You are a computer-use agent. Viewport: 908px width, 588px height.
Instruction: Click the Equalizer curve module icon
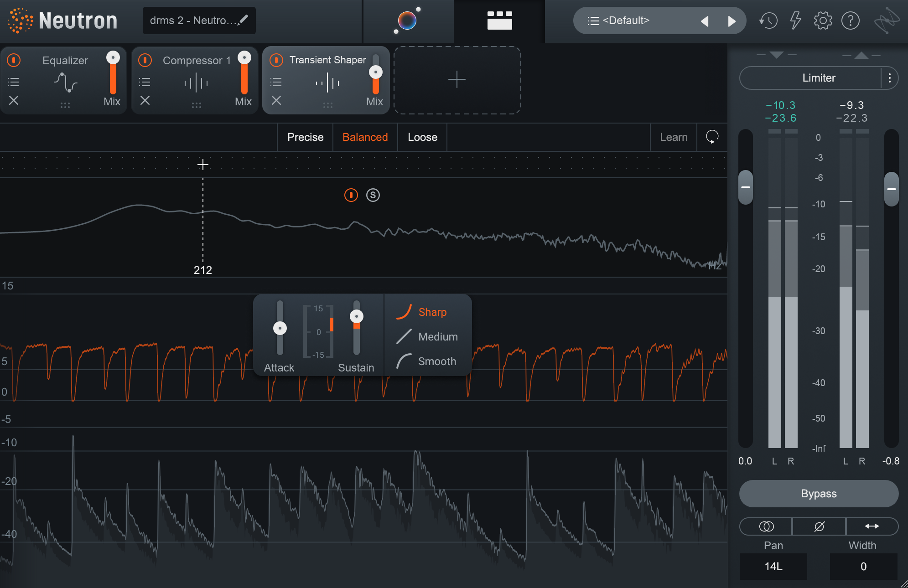pos(65,83)
